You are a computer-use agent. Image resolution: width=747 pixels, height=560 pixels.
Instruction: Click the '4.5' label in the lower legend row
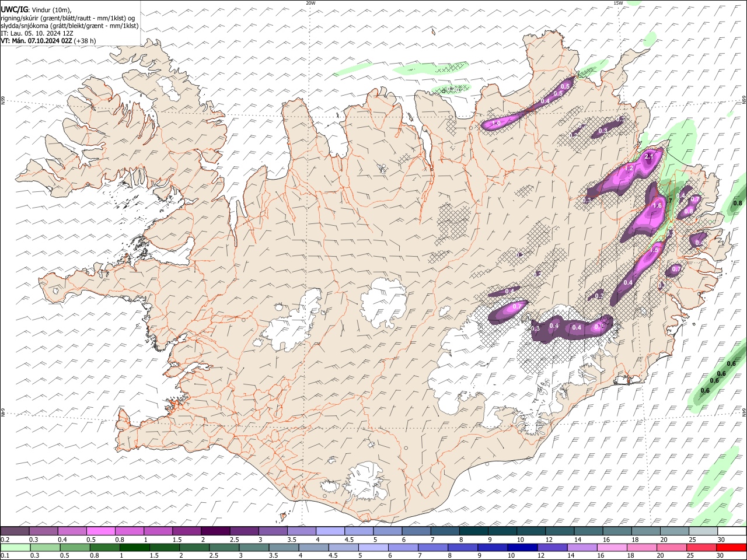(333, 556)
